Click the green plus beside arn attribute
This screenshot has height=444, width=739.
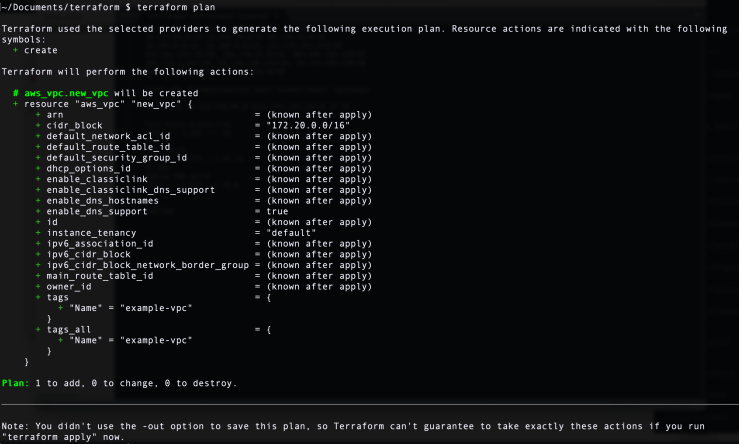click(x=38, y=115)
